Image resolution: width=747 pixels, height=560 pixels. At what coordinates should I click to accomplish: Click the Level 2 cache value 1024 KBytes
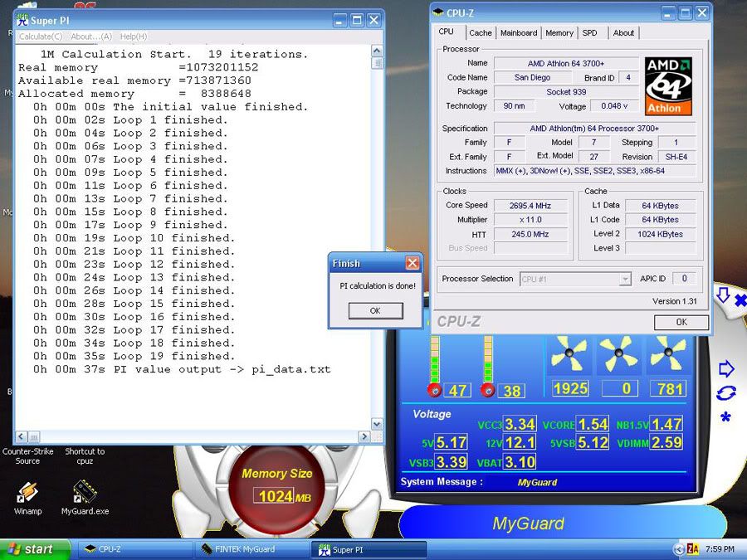point(661,234)
